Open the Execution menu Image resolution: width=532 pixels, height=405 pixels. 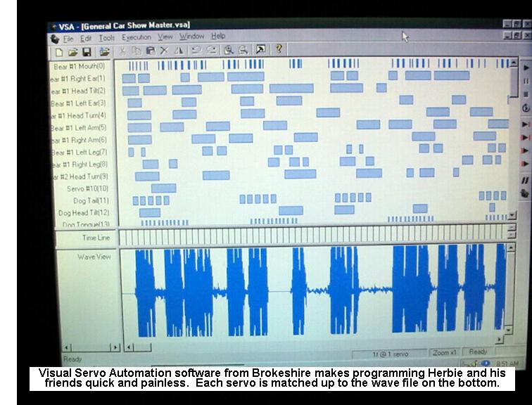coord(136,37)
